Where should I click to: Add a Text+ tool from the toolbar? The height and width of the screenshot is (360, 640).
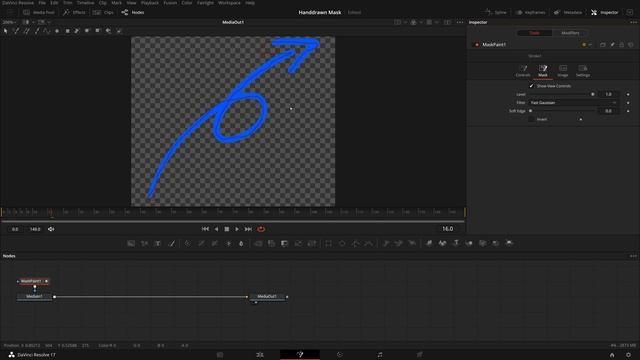tap(158, 244)
